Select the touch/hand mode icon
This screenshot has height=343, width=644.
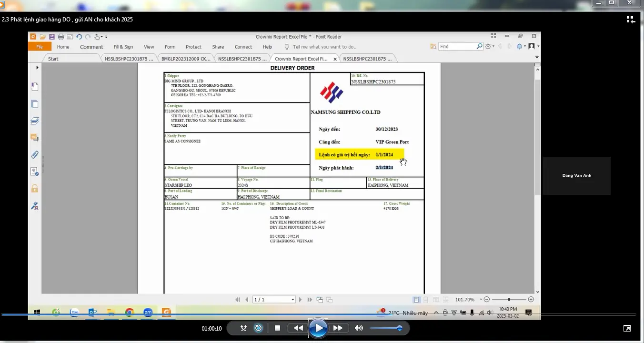(97, 37)
